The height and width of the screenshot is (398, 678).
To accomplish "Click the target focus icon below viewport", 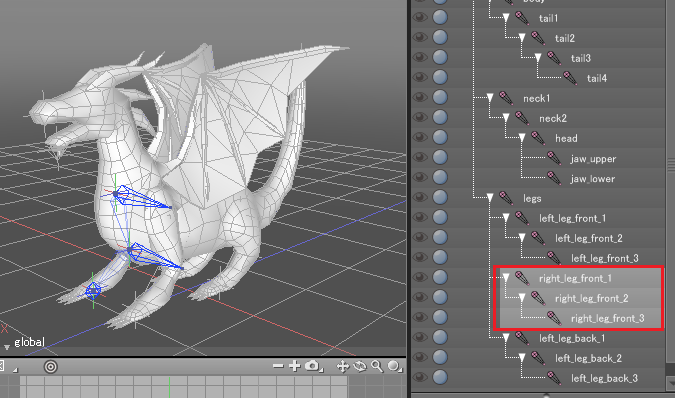I will point(51,367).
